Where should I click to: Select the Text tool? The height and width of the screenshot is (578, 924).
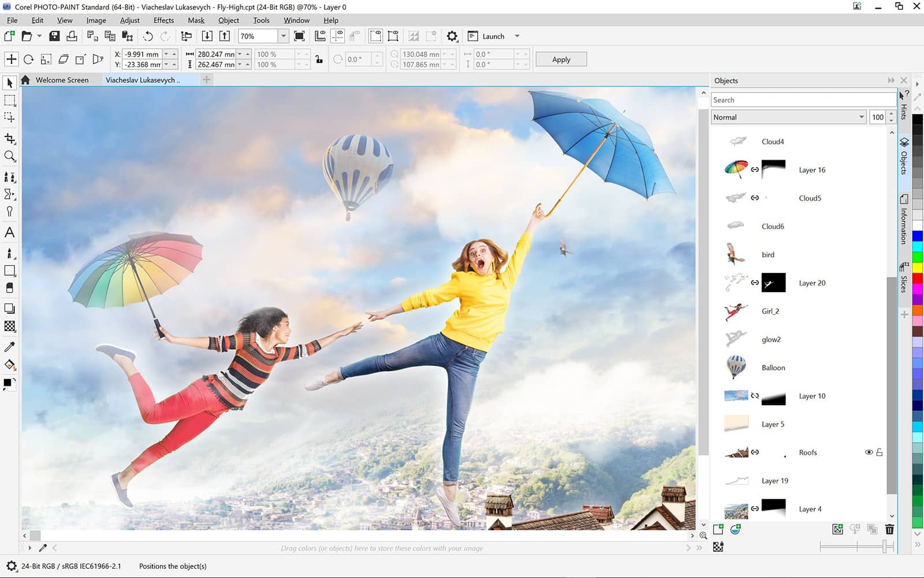[10, 233]
